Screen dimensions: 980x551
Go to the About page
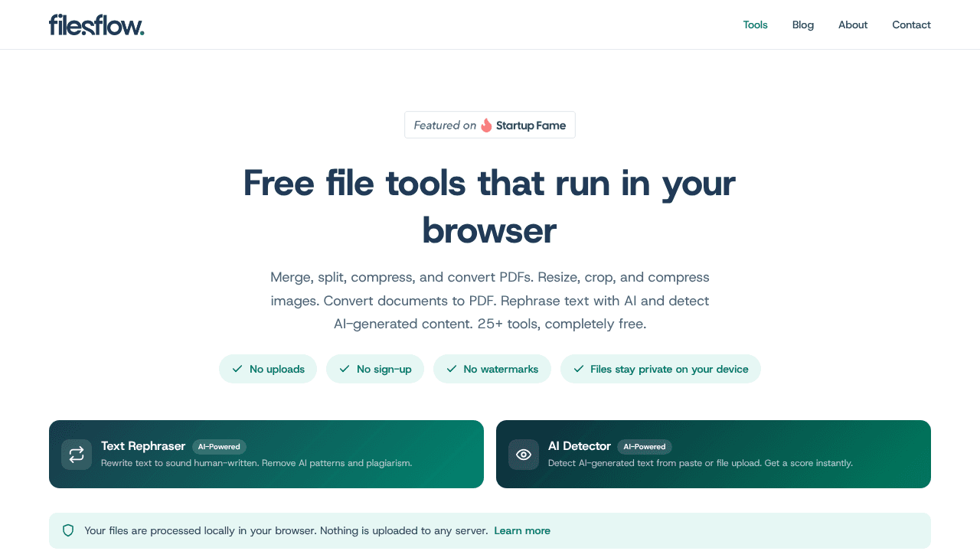(x=853, y=24)
